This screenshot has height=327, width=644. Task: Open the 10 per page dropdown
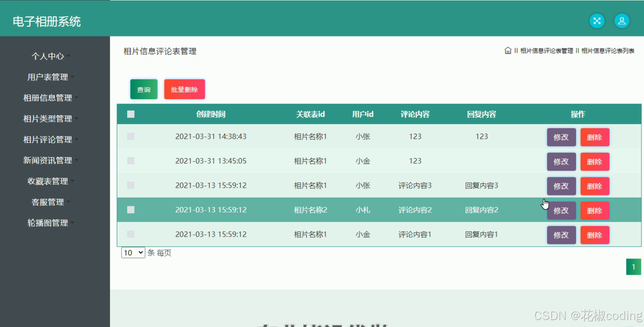133,253
